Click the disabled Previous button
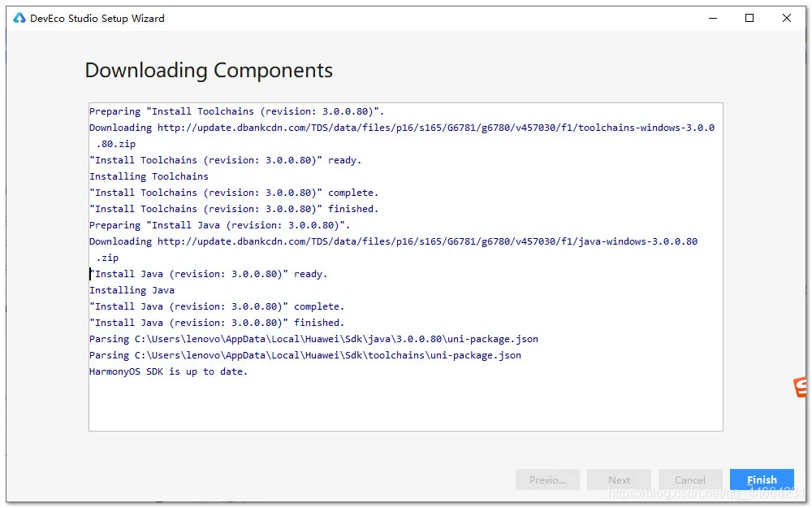Viewport: 812px width, 508px height. tap(547, 480)
